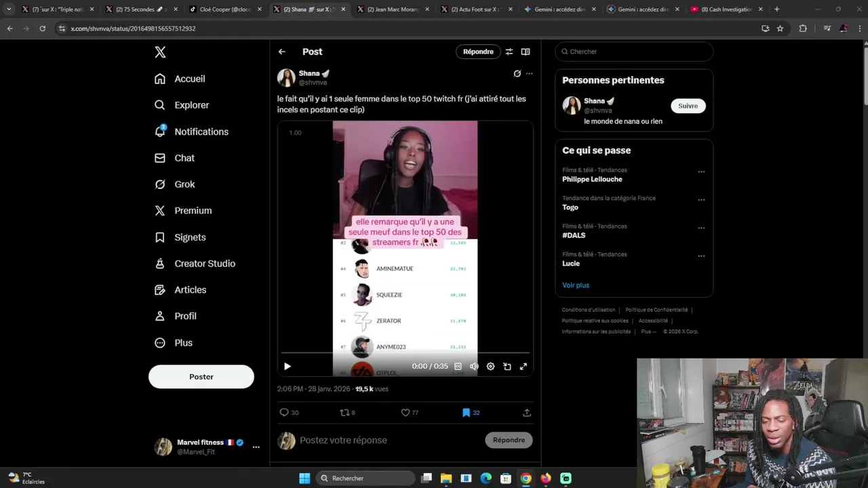Open a new browser tab
868x488 pixels.
pos(777,9)
